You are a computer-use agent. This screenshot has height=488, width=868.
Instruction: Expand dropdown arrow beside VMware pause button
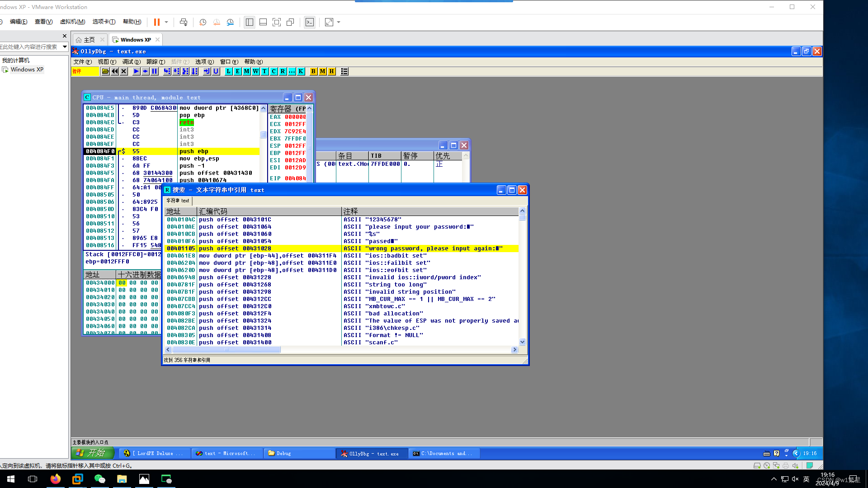(166, 22)
